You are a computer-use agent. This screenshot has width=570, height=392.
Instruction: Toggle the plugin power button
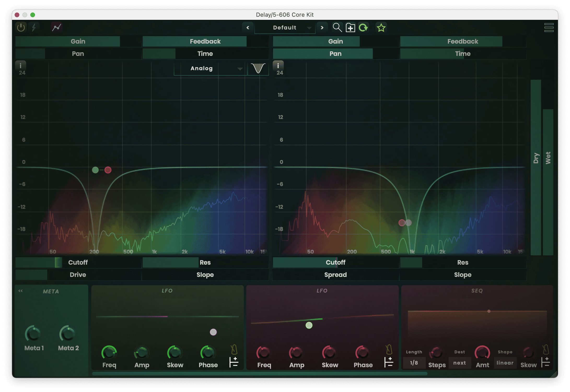point(21,27)
